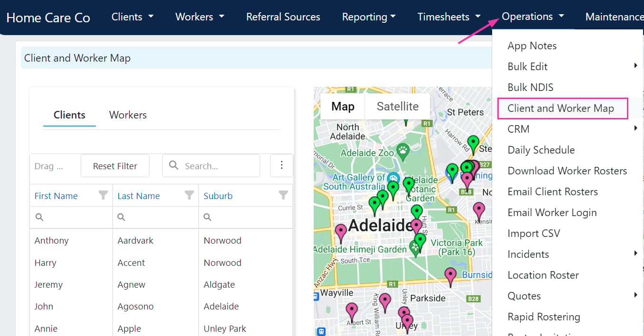This screenshot has width=644, height=336.
Task: Click the green pin near St Peters
Action: point(473,145)
